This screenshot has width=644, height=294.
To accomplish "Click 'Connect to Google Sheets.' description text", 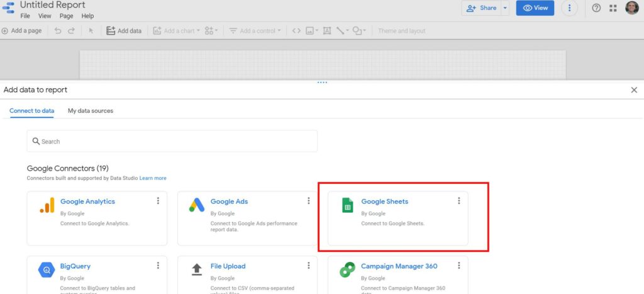I will 393,223.
